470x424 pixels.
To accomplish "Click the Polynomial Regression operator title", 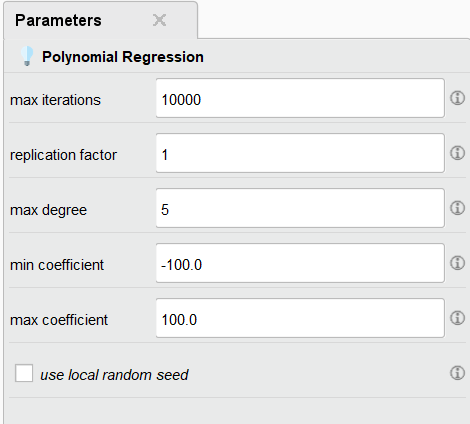I will [x=123, y=57].
